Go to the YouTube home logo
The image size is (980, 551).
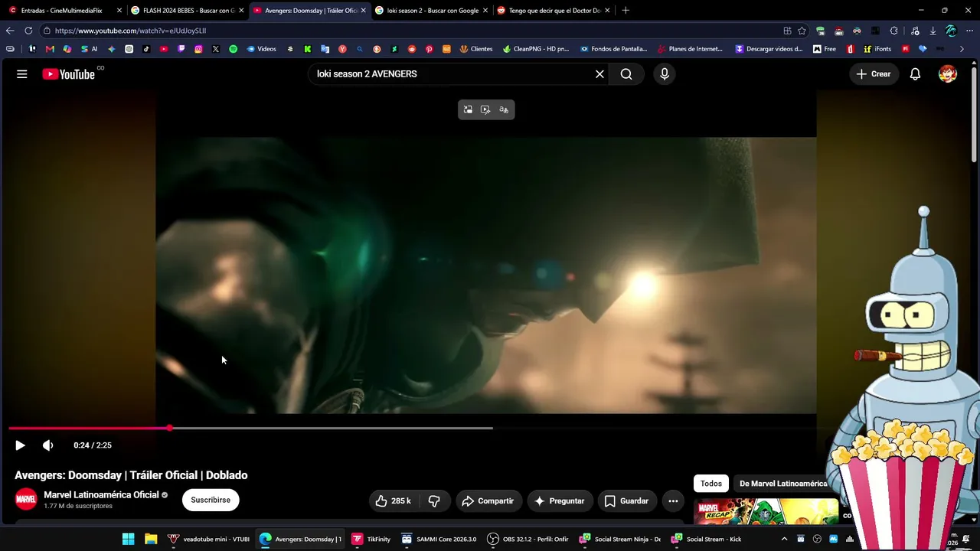68,74
